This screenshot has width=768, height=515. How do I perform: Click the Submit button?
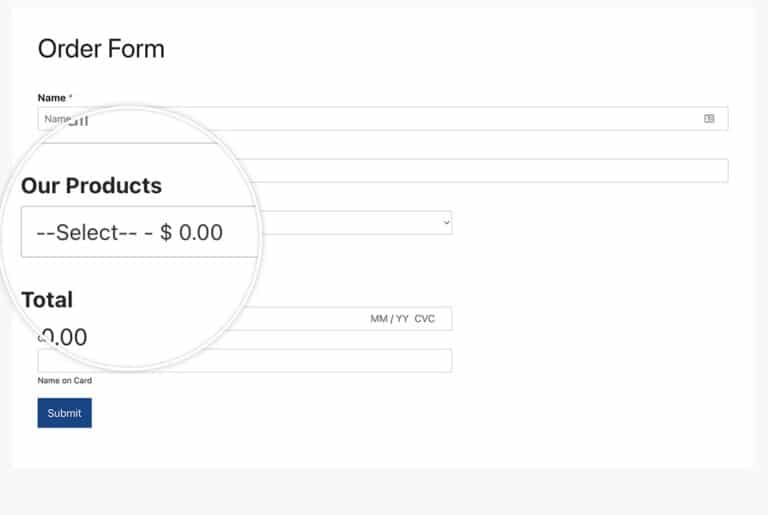click(x=65, y=413)
